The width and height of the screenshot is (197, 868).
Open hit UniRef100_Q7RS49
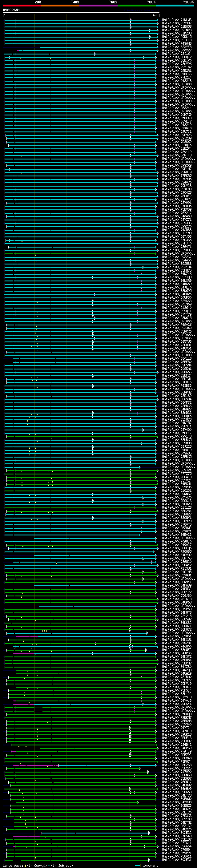click(x=177, y=836)
